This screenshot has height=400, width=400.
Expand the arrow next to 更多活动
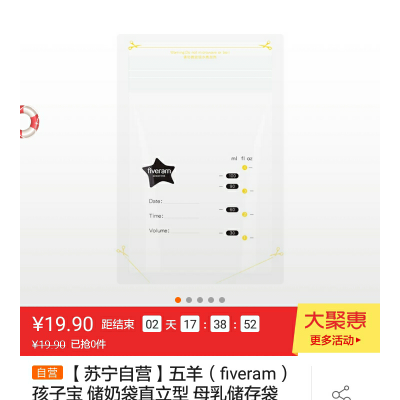[358, 340]
